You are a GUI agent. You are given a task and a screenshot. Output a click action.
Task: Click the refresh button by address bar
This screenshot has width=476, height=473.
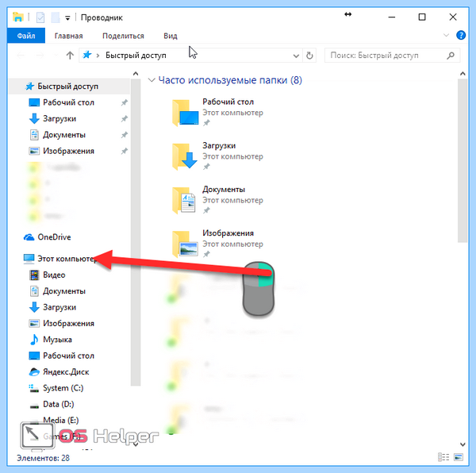coord(309,56)
